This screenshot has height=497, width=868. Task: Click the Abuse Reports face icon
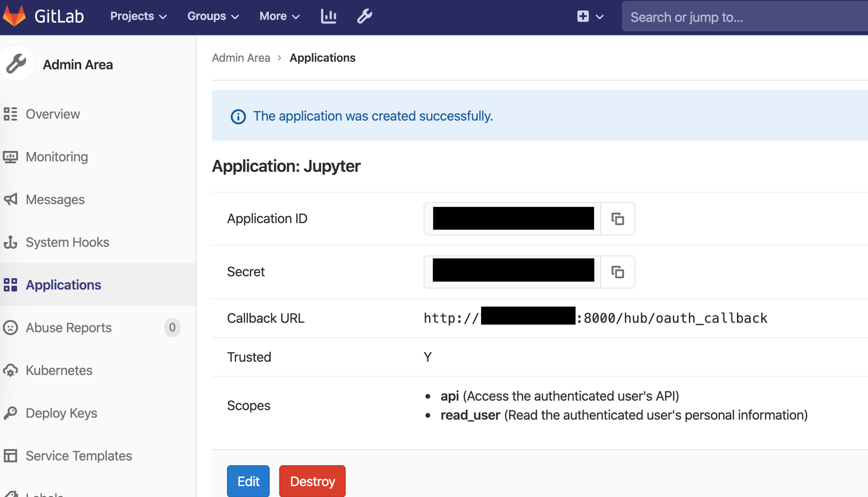(x=10, y=328)
